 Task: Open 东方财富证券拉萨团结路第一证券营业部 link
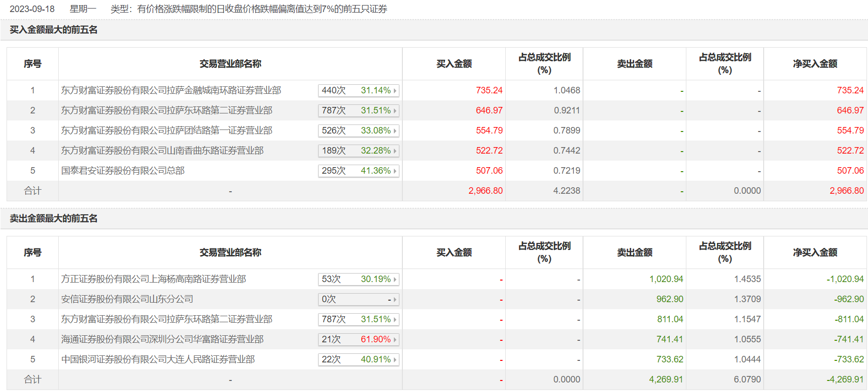(167, 131)
